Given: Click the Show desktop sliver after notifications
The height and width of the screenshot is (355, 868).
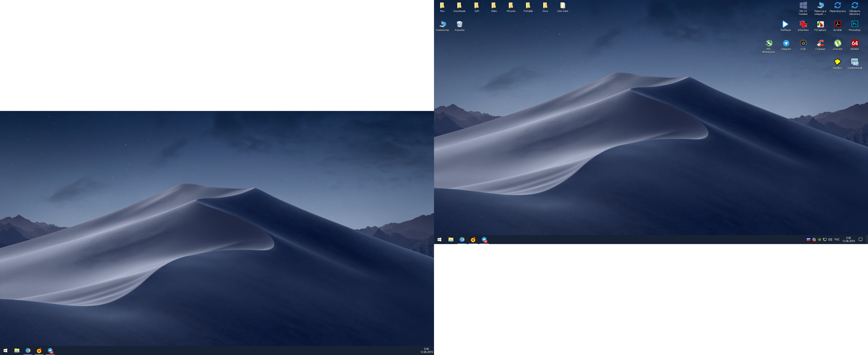Looking at the screenshot, I should [x=867, y=240].
